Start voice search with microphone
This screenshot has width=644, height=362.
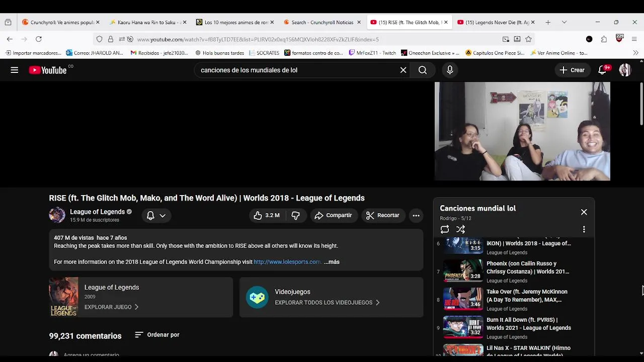click(450, 70)
